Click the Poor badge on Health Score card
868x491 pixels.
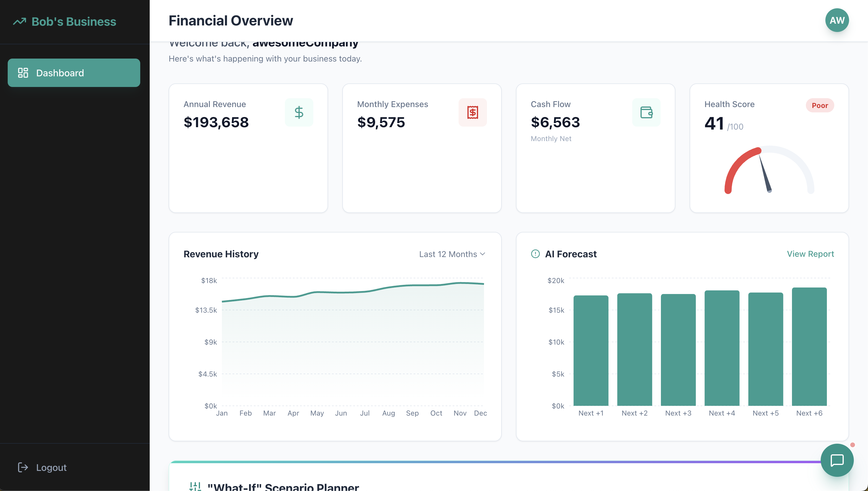(820, 105)
